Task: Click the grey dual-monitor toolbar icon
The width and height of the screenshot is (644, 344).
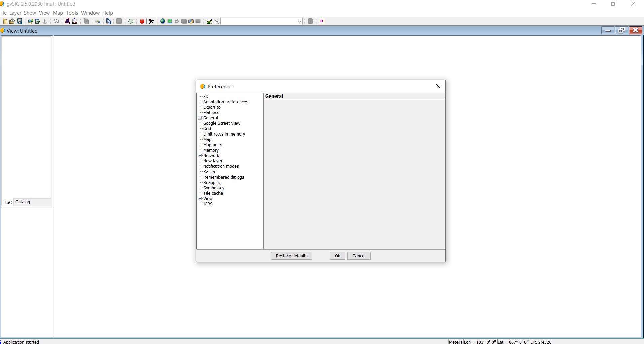Action: 184,21
